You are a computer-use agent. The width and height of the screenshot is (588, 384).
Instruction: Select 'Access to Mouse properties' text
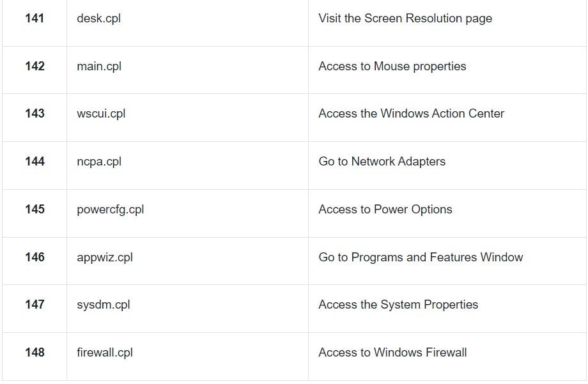coord(392,66)
